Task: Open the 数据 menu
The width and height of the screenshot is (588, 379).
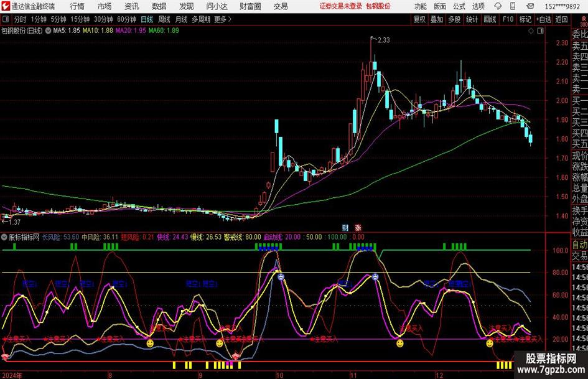Action: tap(159, 6)
